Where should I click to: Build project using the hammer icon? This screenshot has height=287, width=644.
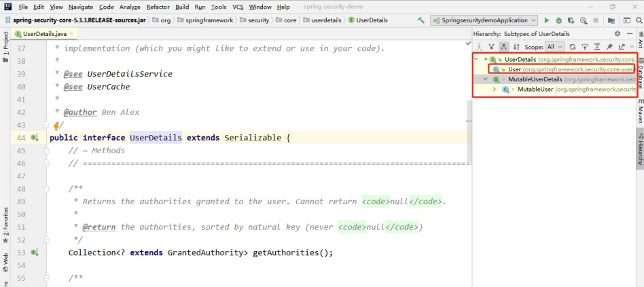pos(422,20)
